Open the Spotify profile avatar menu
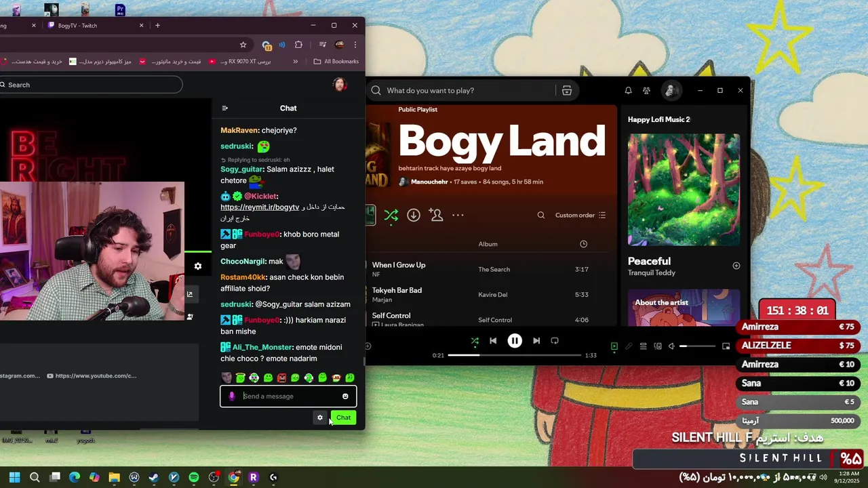 671,90
